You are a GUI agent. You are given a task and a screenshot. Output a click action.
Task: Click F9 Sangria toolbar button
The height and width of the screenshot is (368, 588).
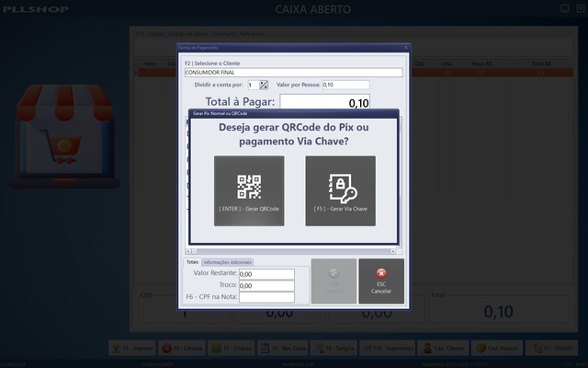(x=334, y=348)
